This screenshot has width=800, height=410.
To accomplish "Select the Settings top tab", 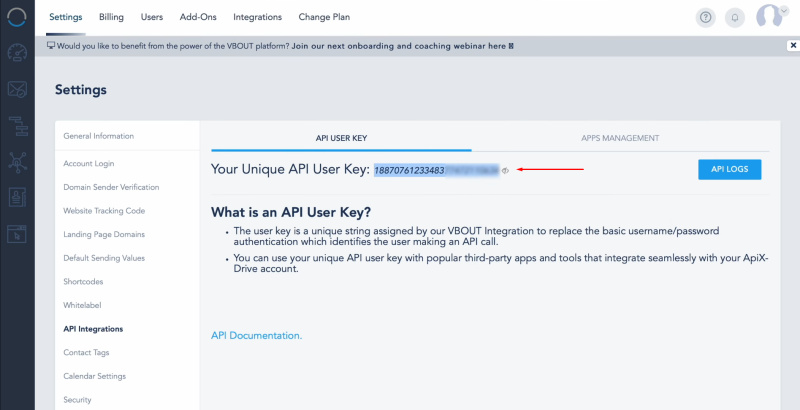I will 66,17.
